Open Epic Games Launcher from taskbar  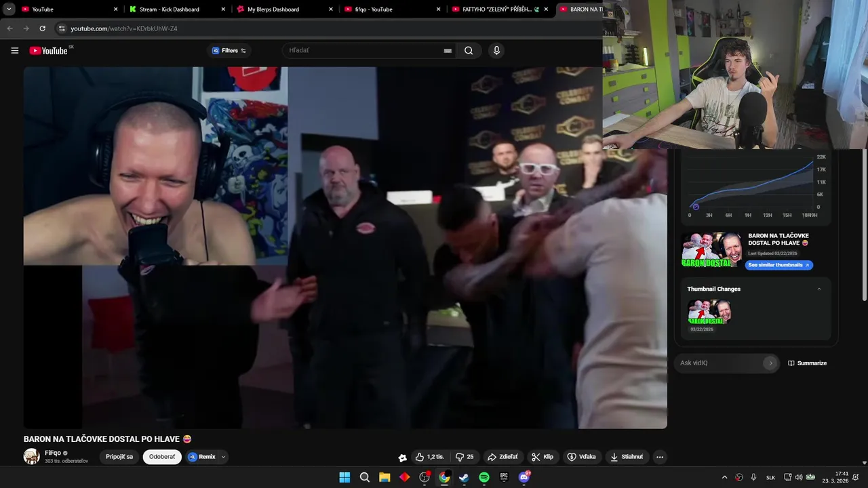(504, 477)
